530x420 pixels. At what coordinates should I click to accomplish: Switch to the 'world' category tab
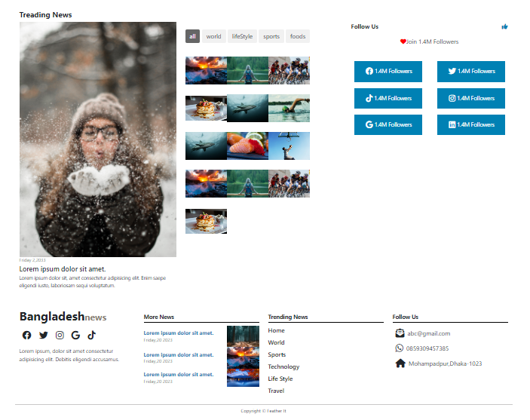tap(214, 36)
